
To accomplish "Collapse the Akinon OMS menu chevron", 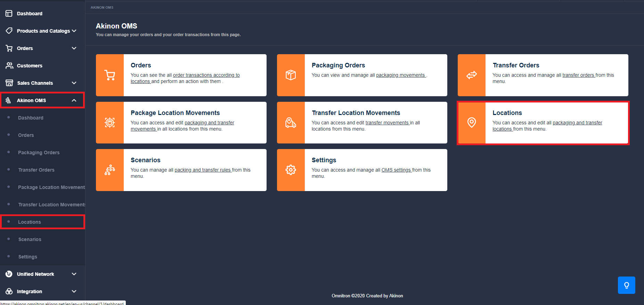I will [74, 100].
